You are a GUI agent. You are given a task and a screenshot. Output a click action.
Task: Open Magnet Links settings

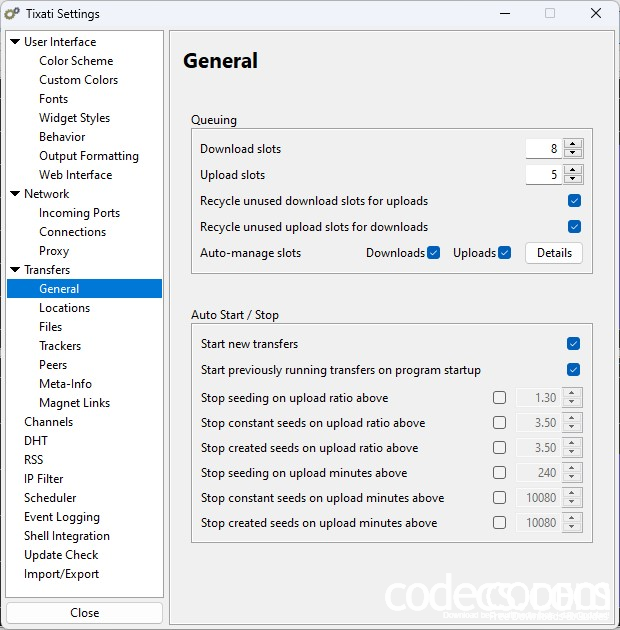pos(74,402)
